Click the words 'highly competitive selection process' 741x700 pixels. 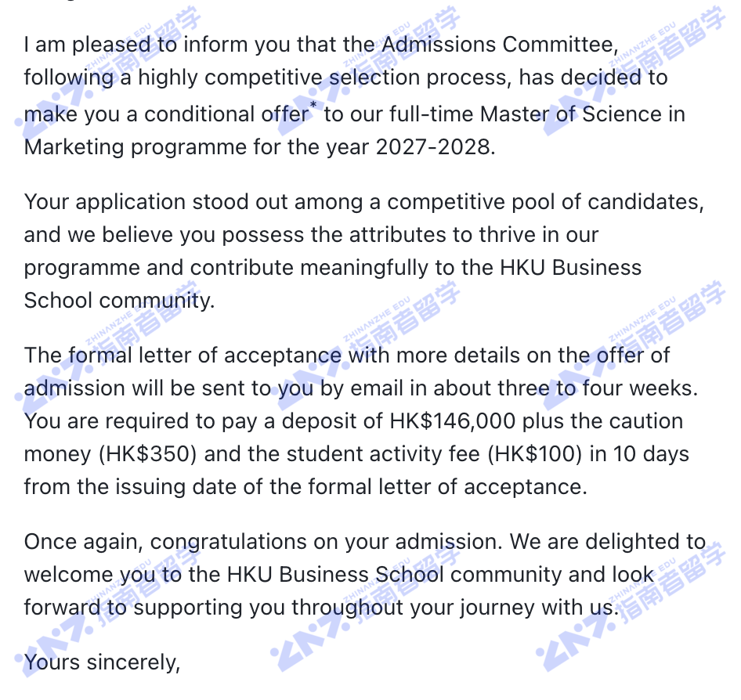[x=324, y=78]
